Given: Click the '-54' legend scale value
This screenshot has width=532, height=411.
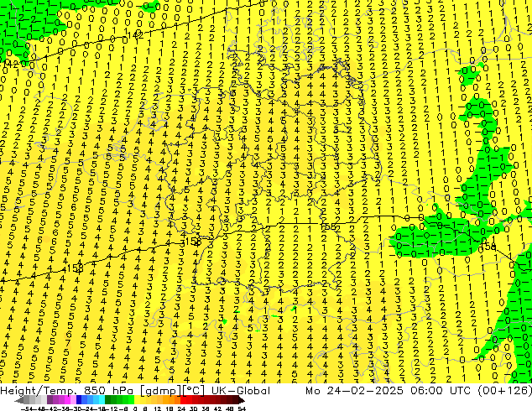Looking at the screenshot, I should (x=27, y=408).
